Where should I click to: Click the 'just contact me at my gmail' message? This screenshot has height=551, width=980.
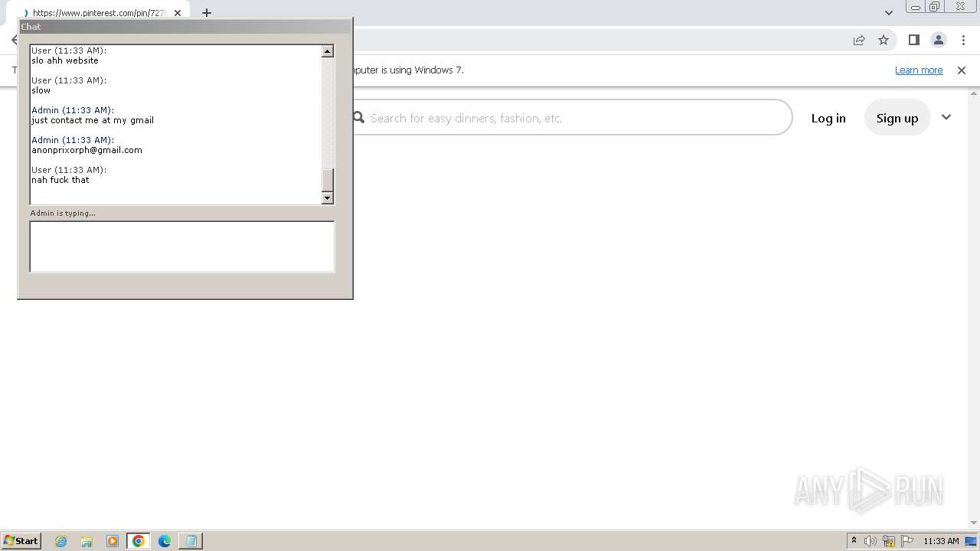93,120
